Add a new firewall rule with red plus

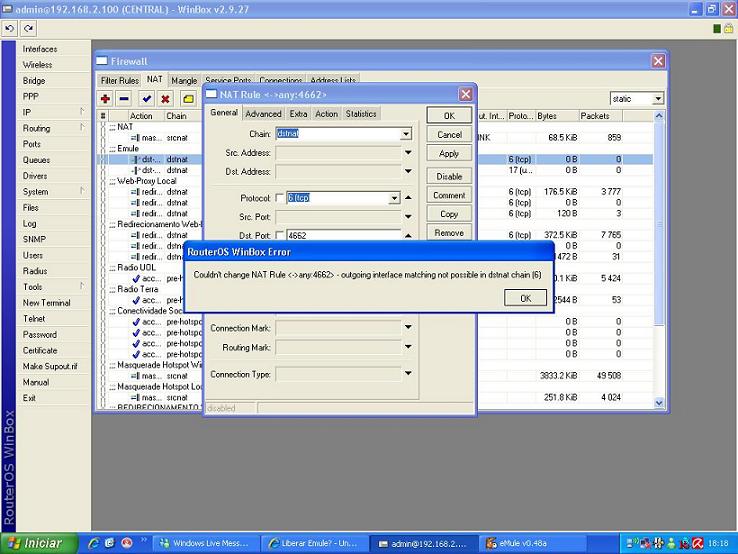(x=105, y=99)
